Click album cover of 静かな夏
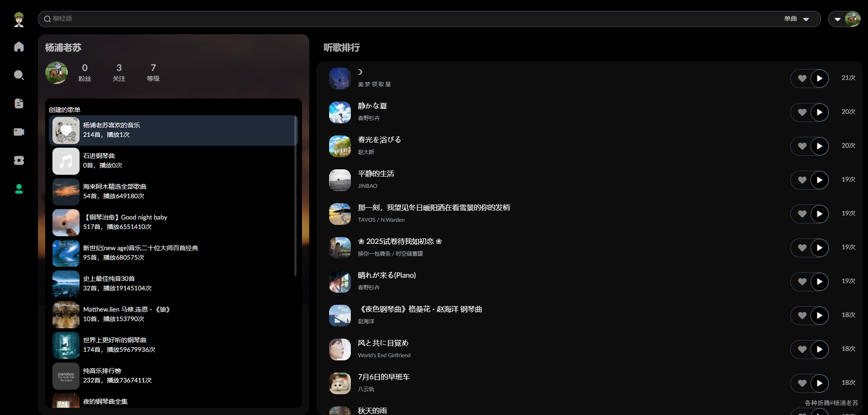The height and width of the screenshot is (415, 868). pyautogui.click(x=340, y=112)
